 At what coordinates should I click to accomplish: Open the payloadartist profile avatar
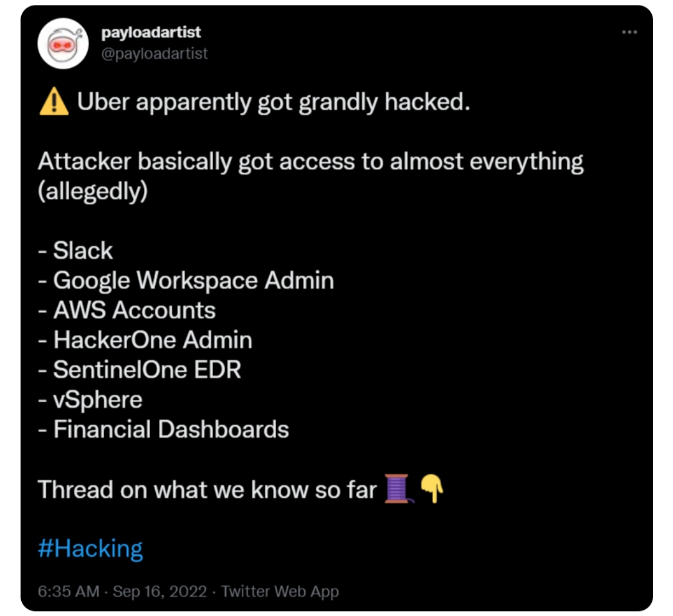point(63,44)
